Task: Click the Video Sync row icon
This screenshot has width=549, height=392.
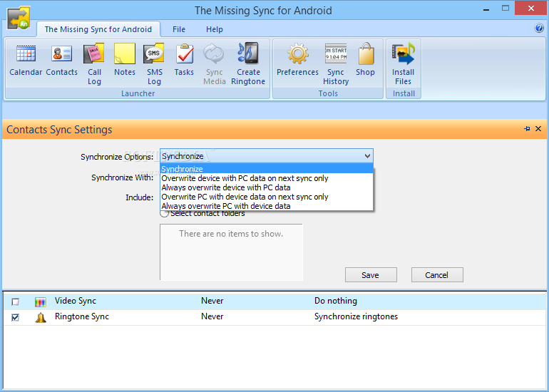Action: [41, 301]
